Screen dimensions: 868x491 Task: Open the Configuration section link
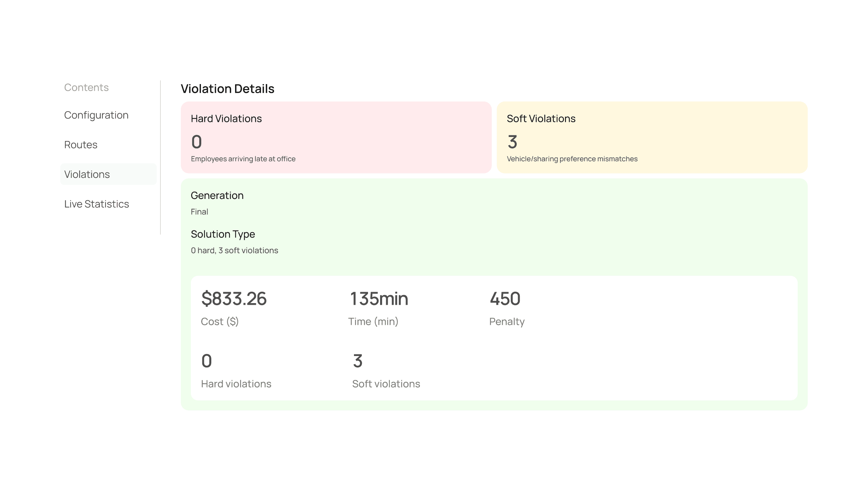point(96,115)
